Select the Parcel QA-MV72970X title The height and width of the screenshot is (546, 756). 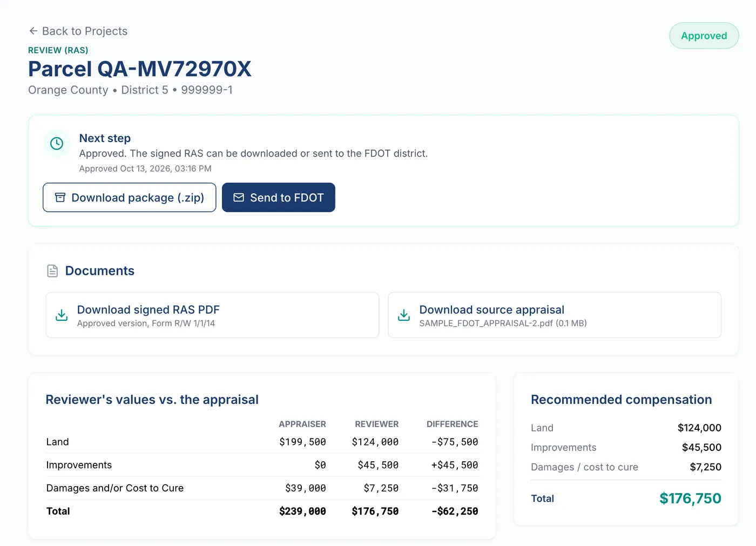[140, 69]
